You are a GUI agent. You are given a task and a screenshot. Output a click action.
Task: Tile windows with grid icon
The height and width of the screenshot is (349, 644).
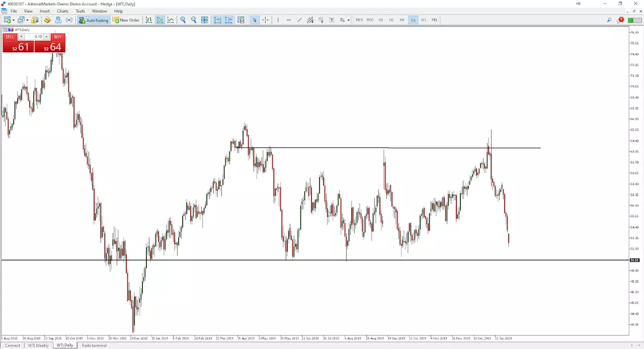pyautogui.click(x=205, y=20)
